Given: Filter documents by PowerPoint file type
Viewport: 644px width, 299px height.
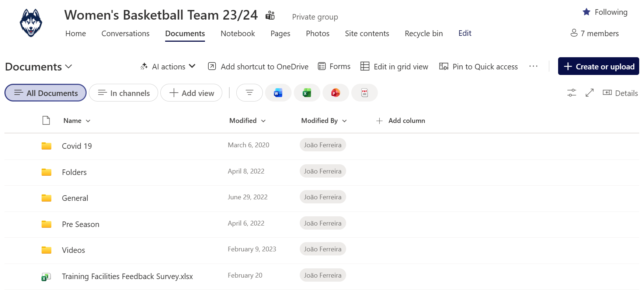Looking at the screenshot, I should click(335, 93).
